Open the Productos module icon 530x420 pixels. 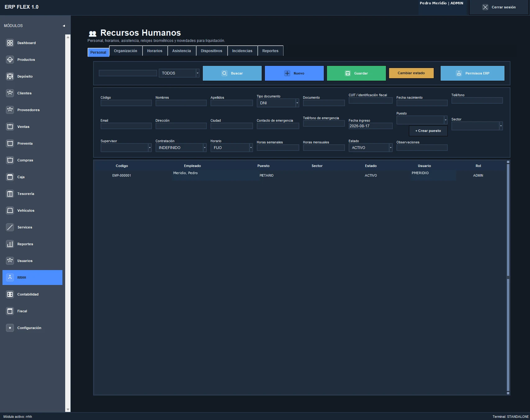[x=10, y=60]
